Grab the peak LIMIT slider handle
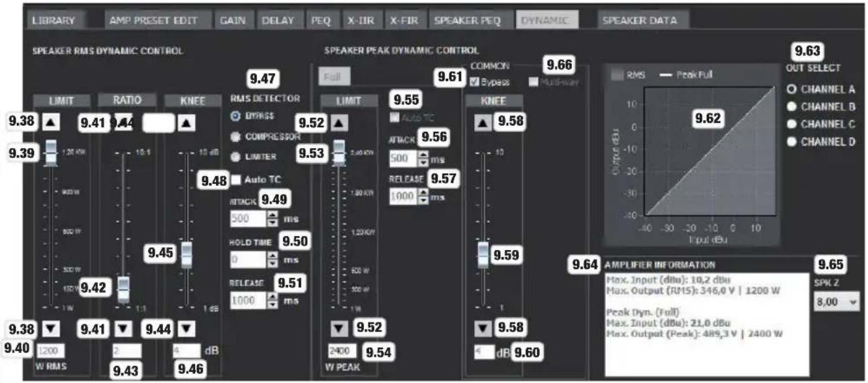This screenshot has width=868, height=383. 338,153
